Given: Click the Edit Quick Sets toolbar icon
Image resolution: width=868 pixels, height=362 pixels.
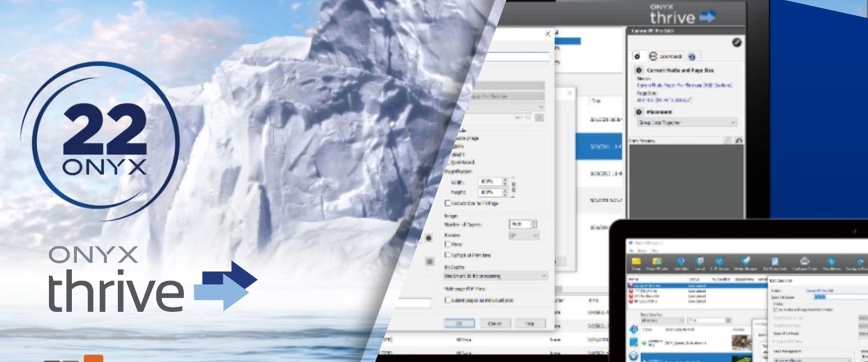Looking at the screenshot, I should coord(775,263).
